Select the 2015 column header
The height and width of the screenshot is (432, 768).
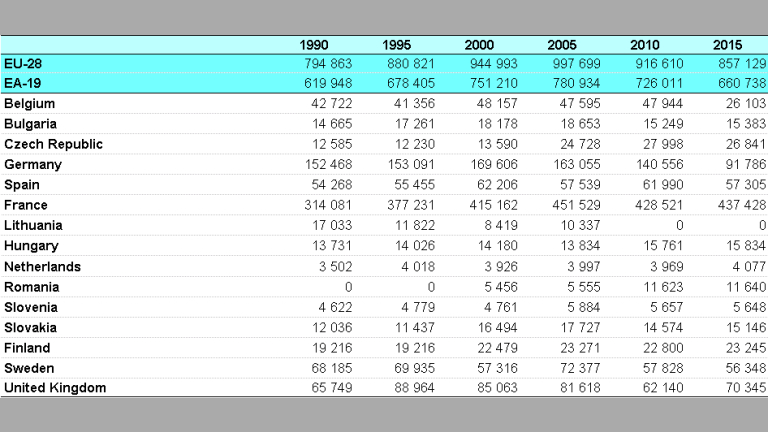coord(727,45)
